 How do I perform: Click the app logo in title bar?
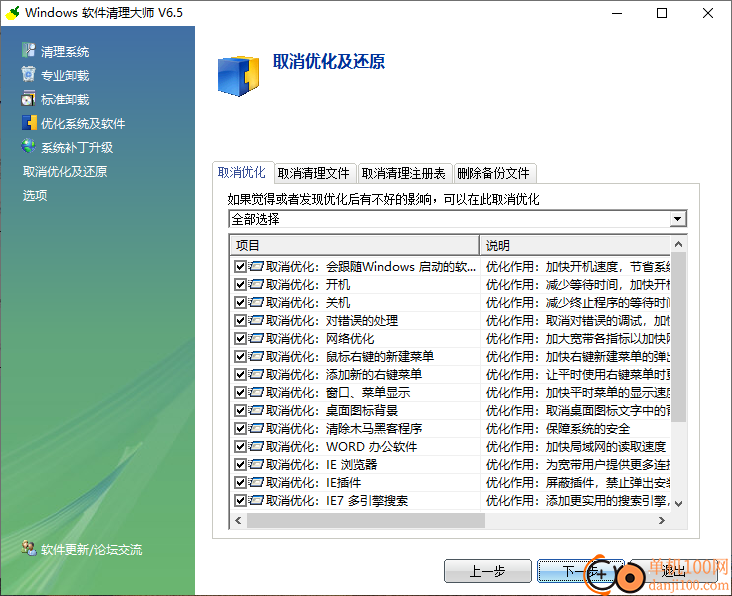coord(12,13)
